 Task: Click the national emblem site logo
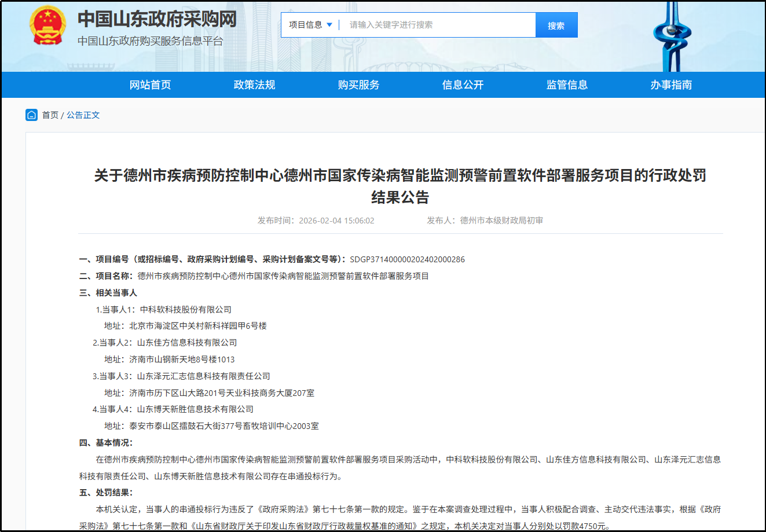[x=46, y=24]
